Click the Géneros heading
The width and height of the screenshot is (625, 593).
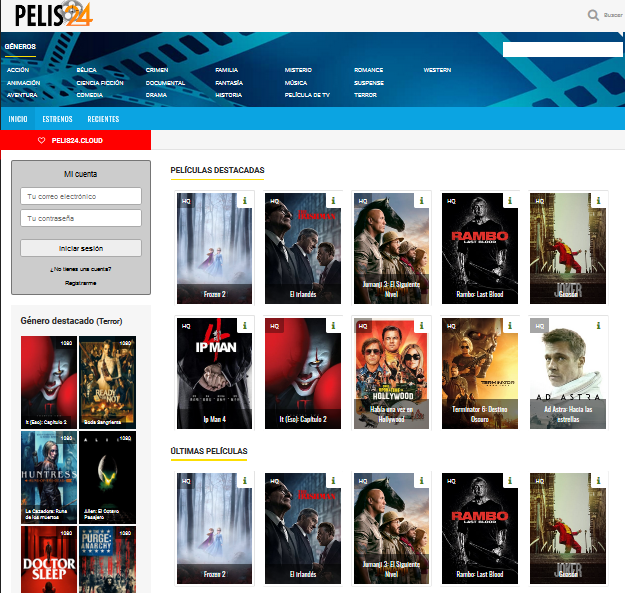(20, 47)
